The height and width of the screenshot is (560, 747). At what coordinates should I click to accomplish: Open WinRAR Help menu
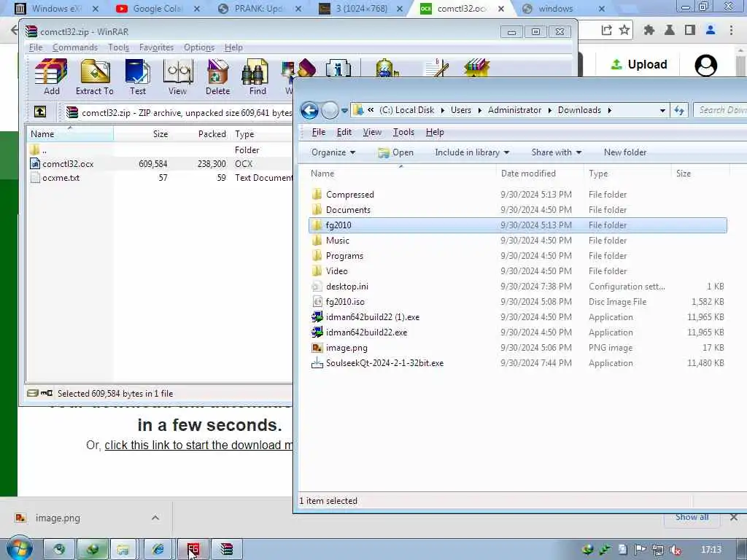tap(233, 47)
